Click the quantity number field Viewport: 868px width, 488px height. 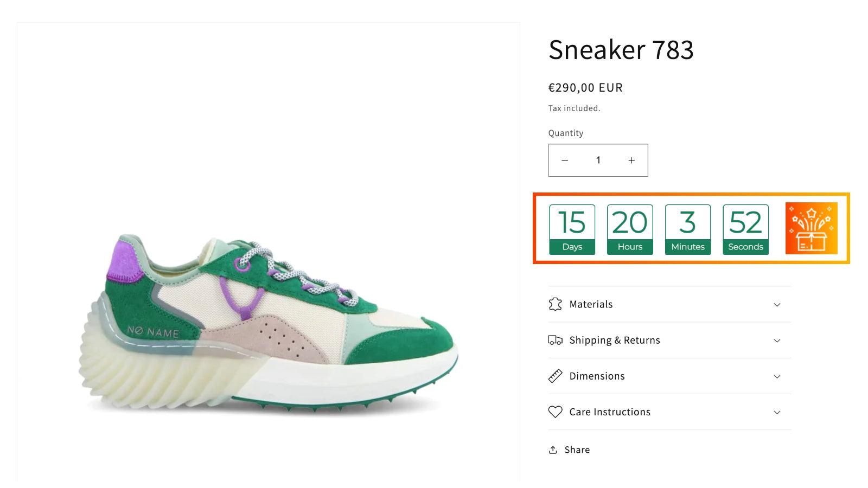598,160
